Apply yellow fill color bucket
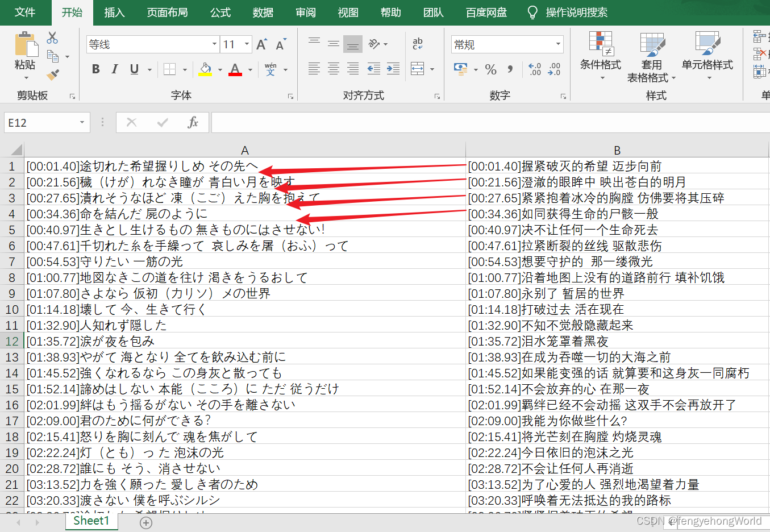 [x=206, y=69]
